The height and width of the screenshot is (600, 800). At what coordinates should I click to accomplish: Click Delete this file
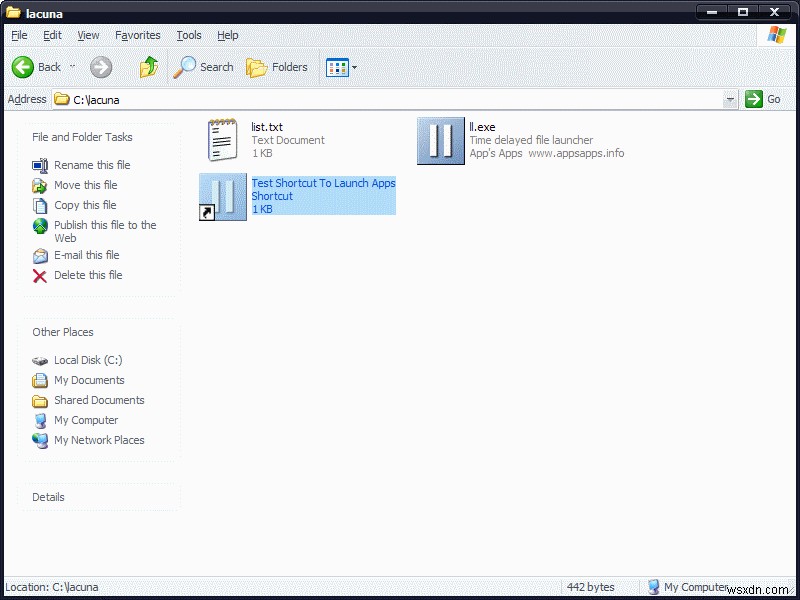(x=88, y=275)
